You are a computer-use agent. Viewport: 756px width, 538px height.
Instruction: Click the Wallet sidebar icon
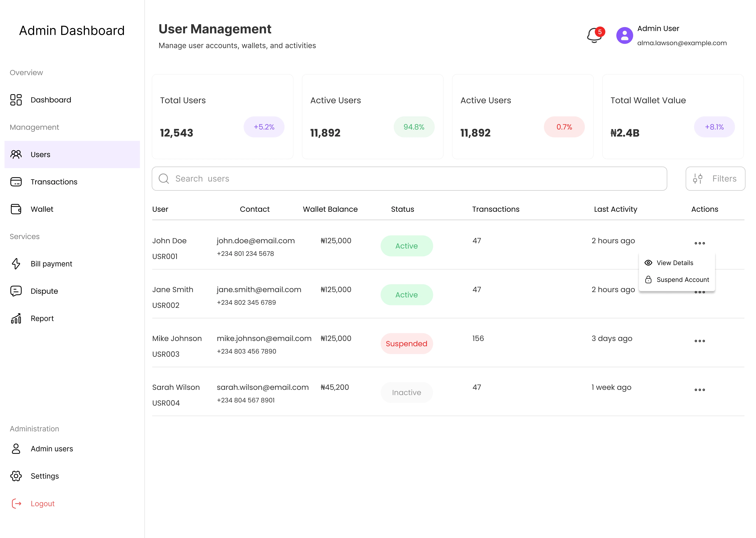tap(16, 209)
